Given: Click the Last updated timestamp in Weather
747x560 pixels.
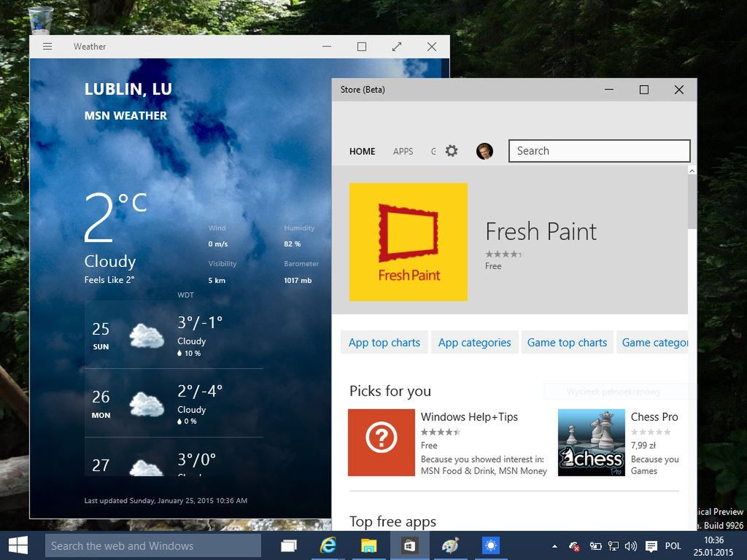Looking at the screenshot, I should pyautogui.click(x=166, y=500).
